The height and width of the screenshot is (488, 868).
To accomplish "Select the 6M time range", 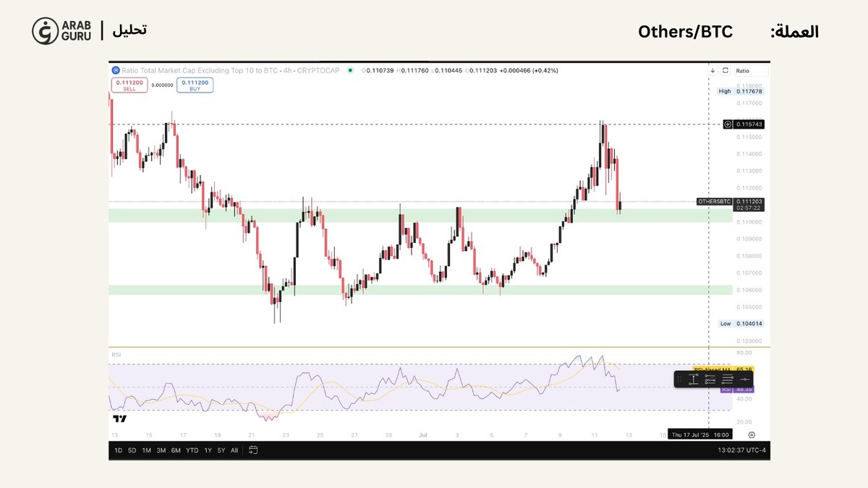I will (x=176, y=450).
